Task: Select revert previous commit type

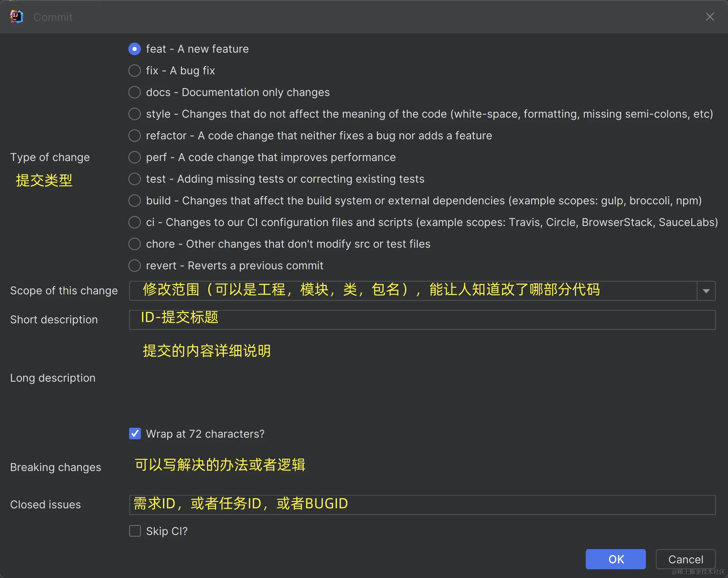Action: click(134, 265)
